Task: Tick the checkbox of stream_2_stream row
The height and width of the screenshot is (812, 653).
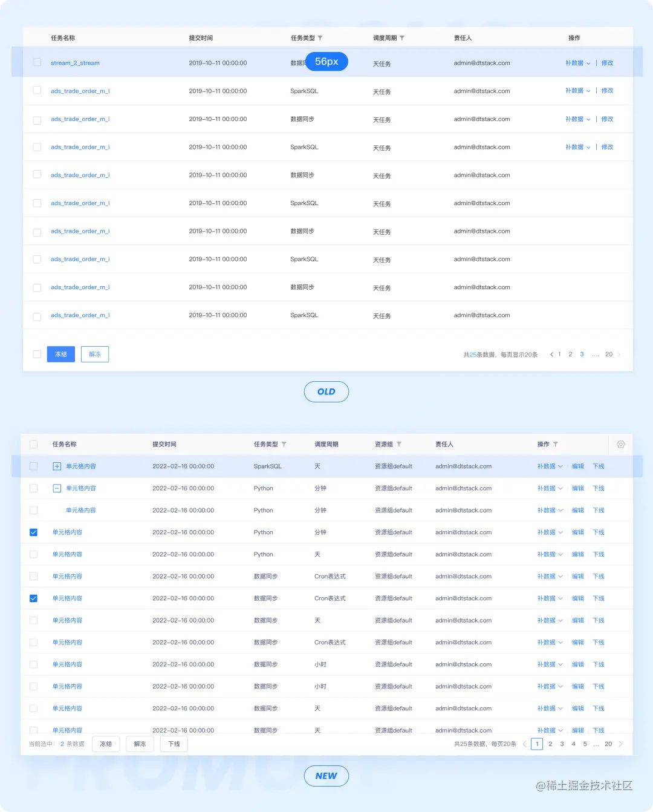Action: click(x=37, y=62)
